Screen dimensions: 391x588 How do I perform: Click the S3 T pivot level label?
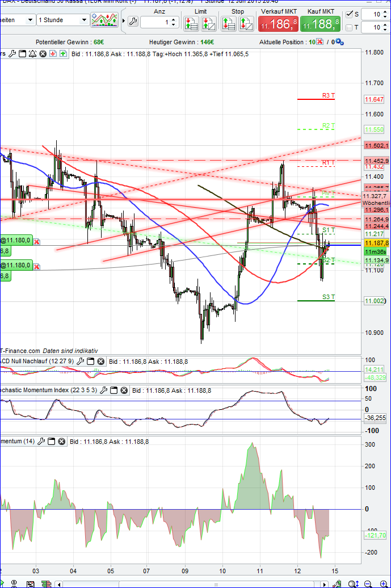(329, 297)
